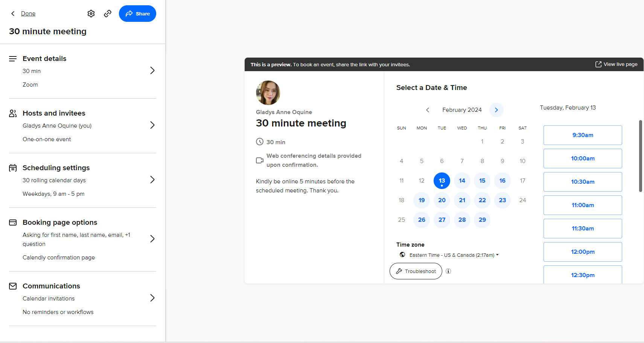Viewport: 644px width, 343px height.
Task: Expand the Booking page options section
Action: [152, 239]
